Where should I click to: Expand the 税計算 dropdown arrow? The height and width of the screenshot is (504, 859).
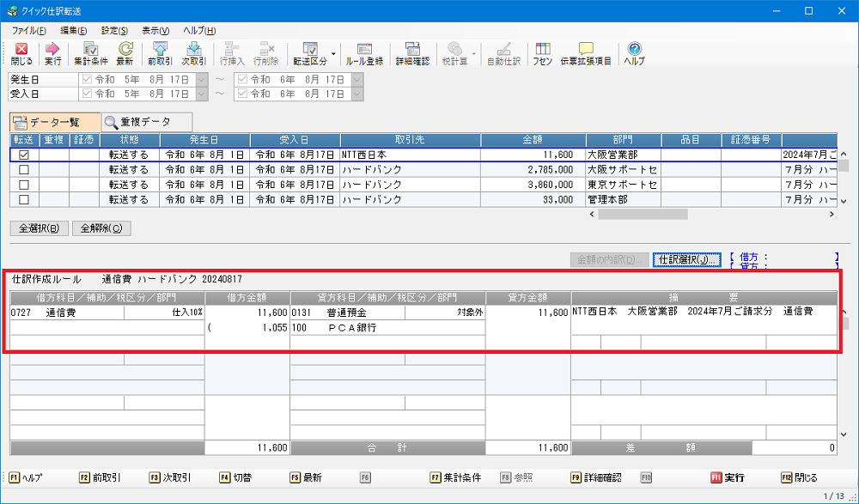(x=473, y=54)
